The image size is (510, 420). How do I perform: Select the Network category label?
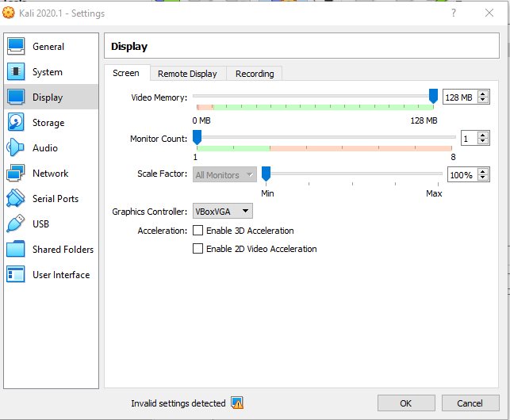tap(51, 174)
